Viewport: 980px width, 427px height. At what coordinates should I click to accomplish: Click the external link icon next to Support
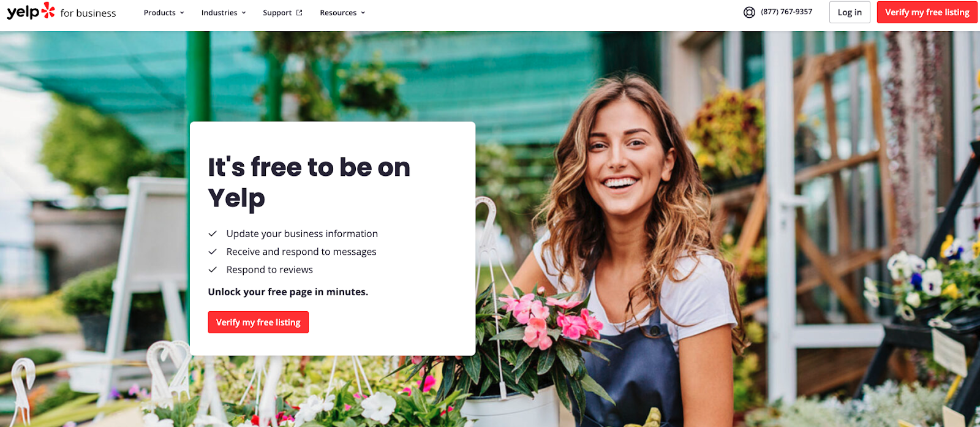pyautogui.click(x=300, y=12)
